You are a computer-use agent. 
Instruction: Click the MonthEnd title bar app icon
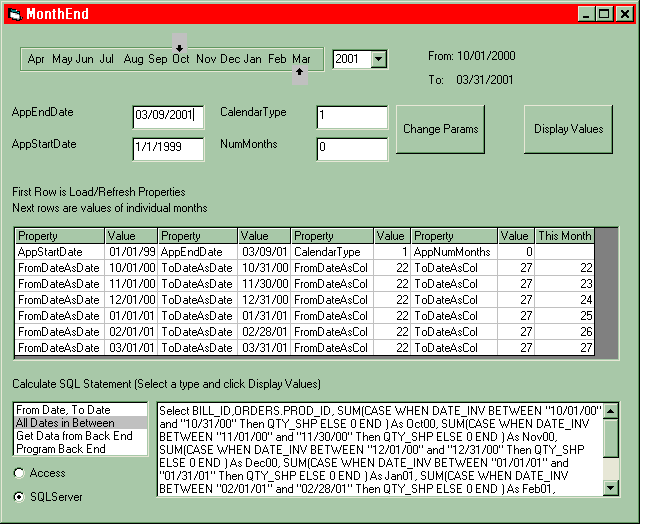click(15, 14)
